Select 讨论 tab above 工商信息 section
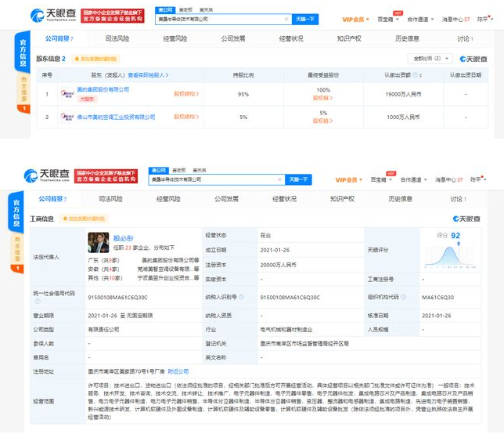Screen dimensions: 504x434 (x=458, y=199)
